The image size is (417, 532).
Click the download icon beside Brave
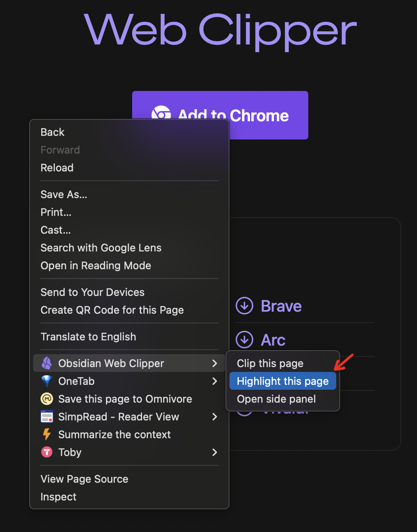pos(244,306)
